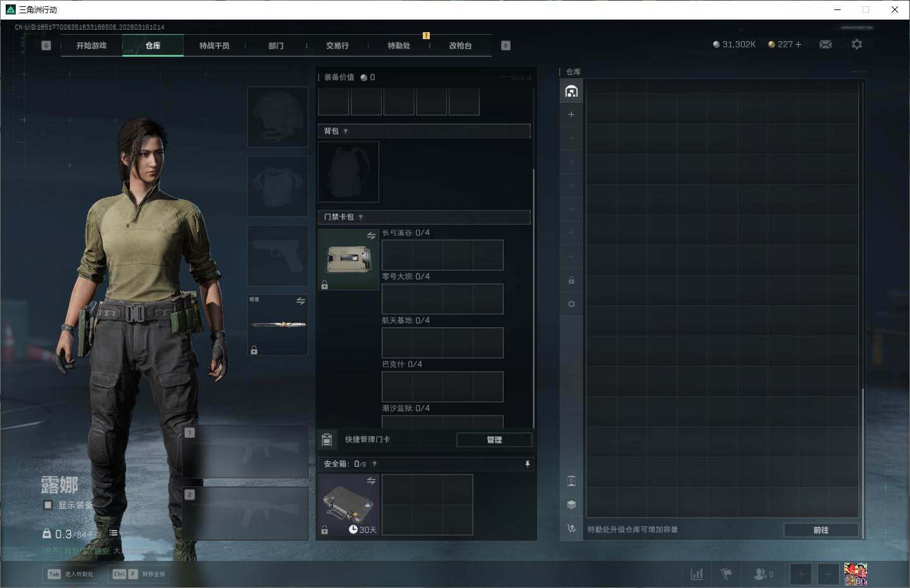Open the help icon beside 门禁卡包

[x=360, y=217]
